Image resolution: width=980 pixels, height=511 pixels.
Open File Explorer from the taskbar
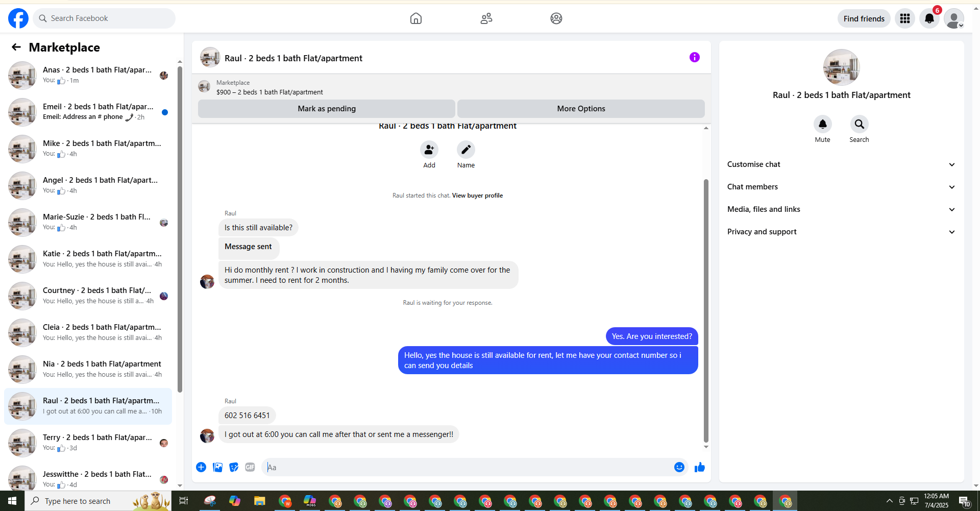coord(259,501)
